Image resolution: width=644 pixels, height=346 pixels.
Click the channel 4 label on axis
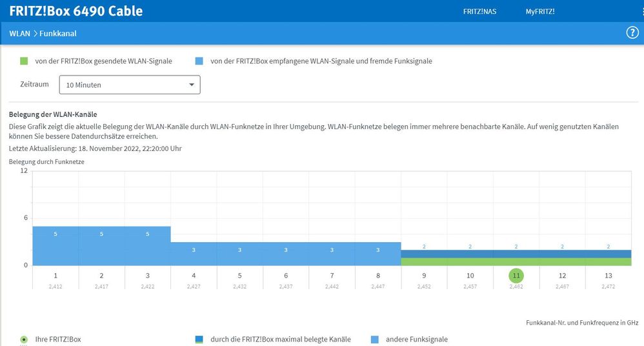click(194, 276)
